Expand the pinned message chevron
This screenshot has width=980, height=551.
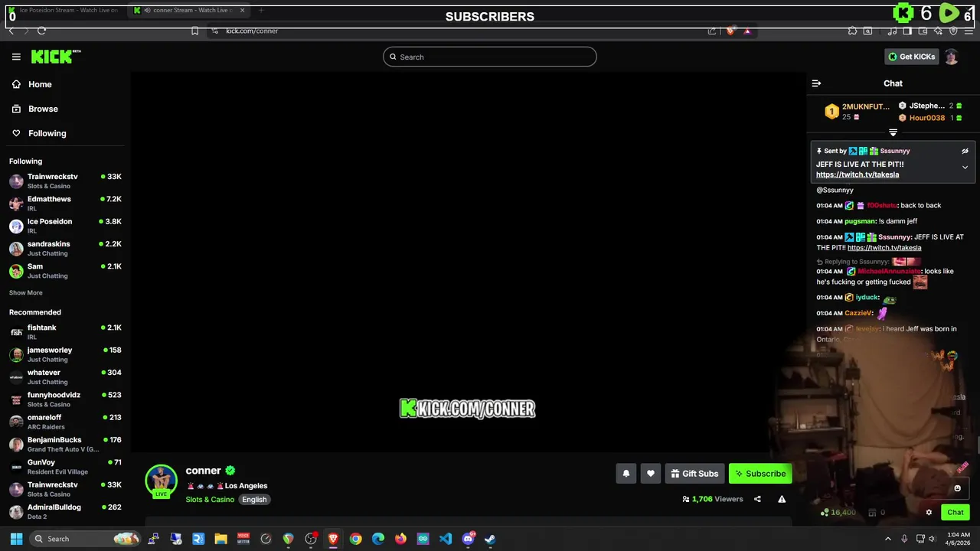coord(965,167)
